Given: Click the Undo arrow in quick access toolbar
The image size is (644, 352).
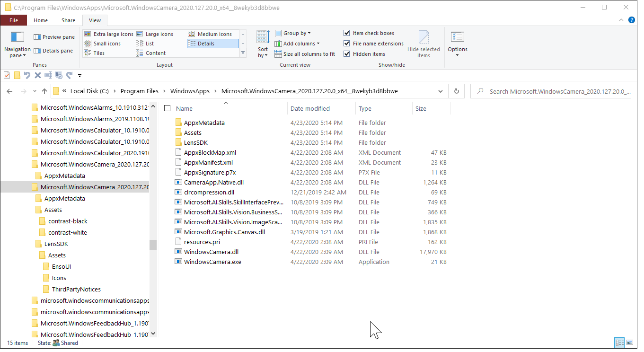Looking at the screenshot, I should coord(27,75).
